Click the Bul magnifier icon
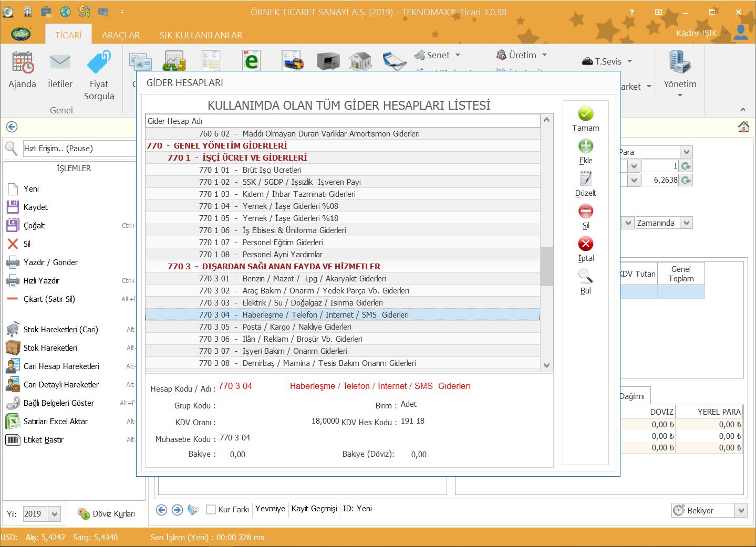756x547 pixels. click(x=585, y=276)
